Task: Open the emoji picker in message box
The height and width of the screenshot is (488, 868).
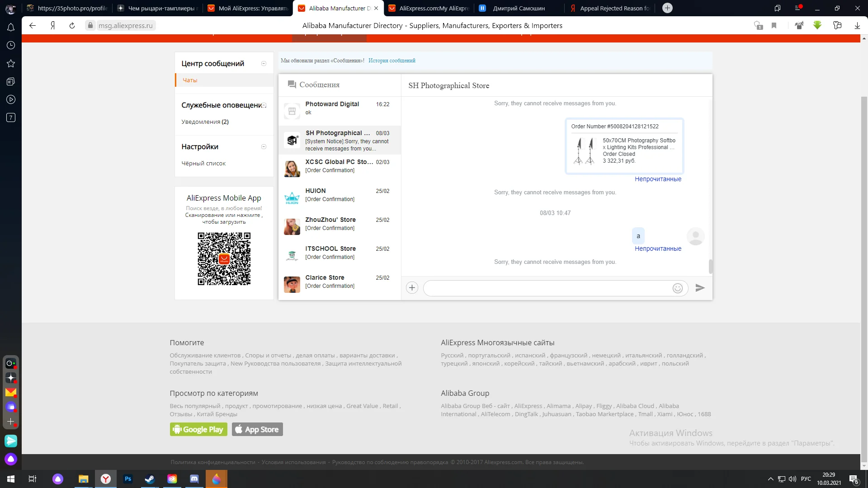Action: tap(677, 288)
